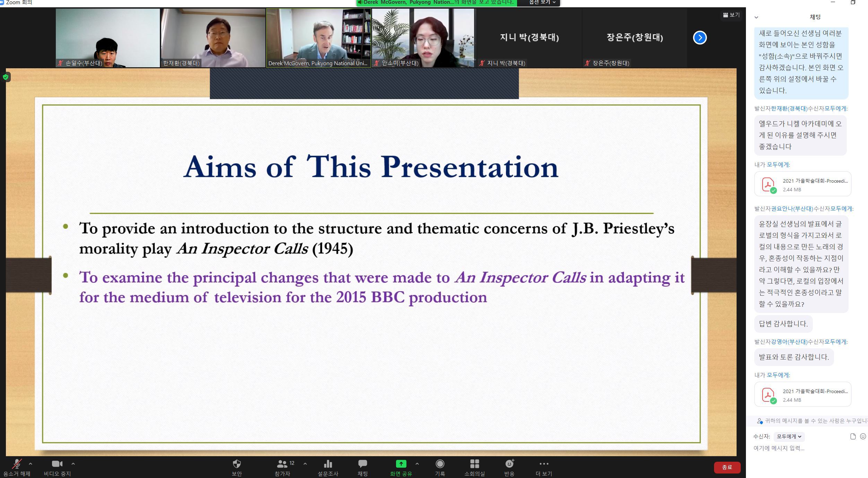The image size is (868, 478).
Task: Unmute microphone with 음소거 해제 button
Action: point(17,464)
